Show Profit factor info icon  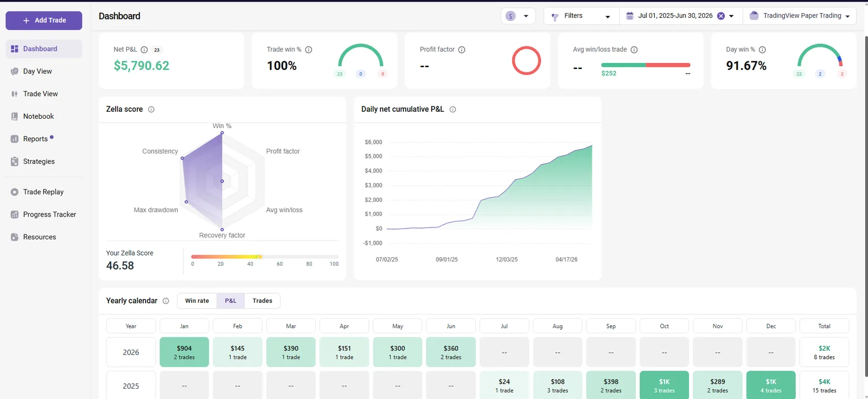tap(462, 49)
